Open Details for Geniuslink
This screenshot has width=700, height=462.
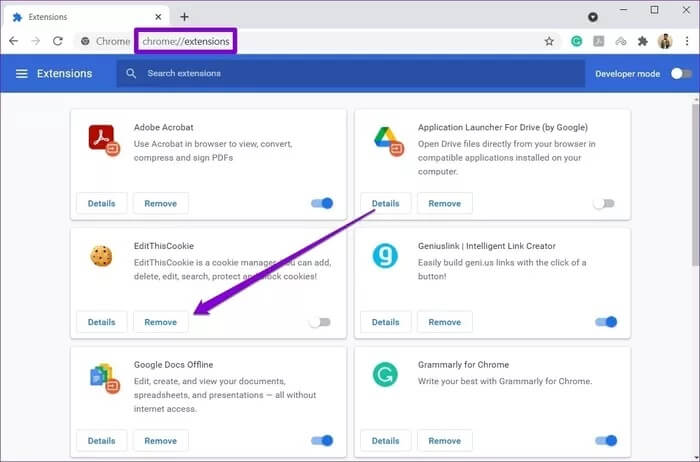click(386, 322)
